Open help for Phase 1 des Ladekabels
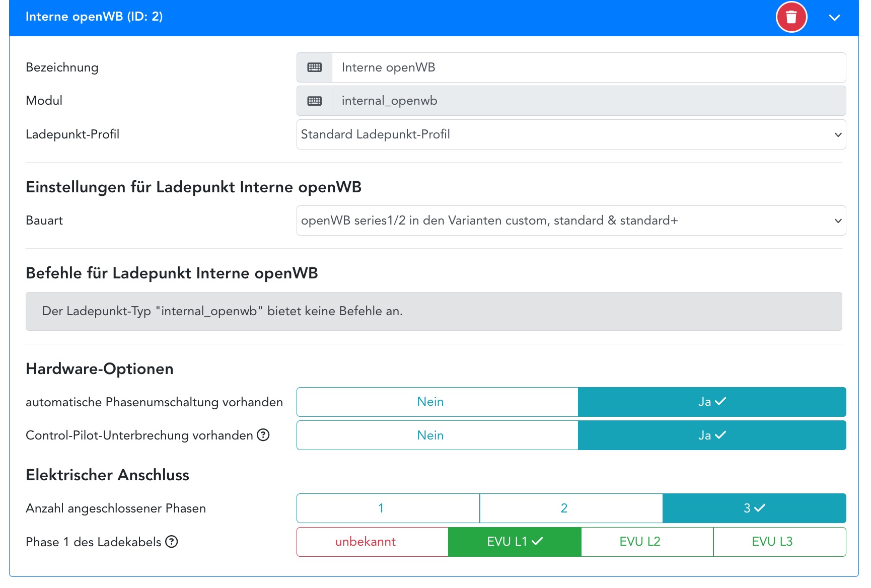 coord(172,542)
